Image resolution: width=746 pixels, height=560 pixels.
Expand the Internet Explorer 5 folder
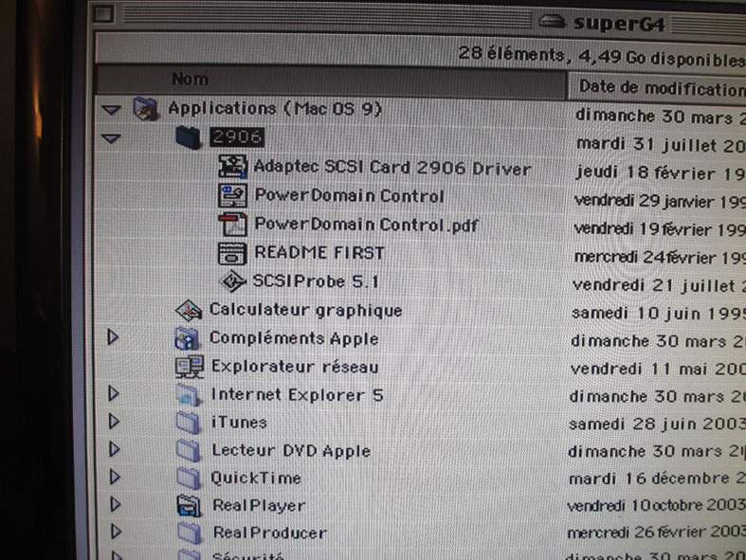pos(113,394)
